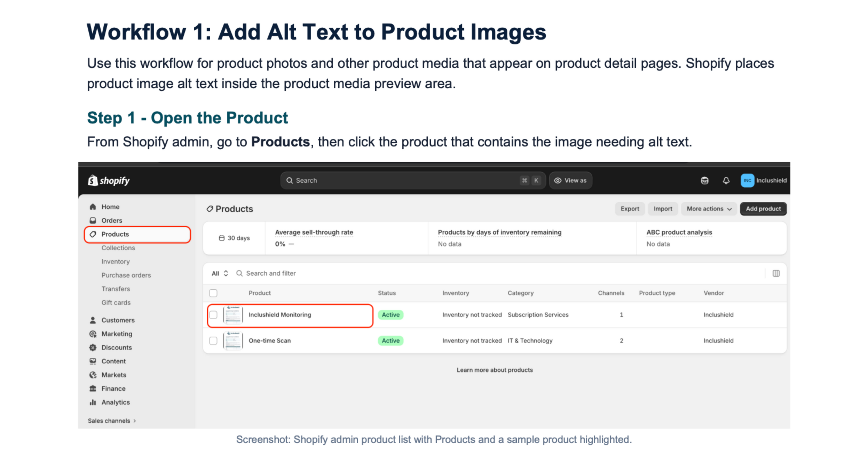Open Purchase orders submenu item
Image resolution: width=868 pixels, height=474 pixels.
click(x=126, y=276)
